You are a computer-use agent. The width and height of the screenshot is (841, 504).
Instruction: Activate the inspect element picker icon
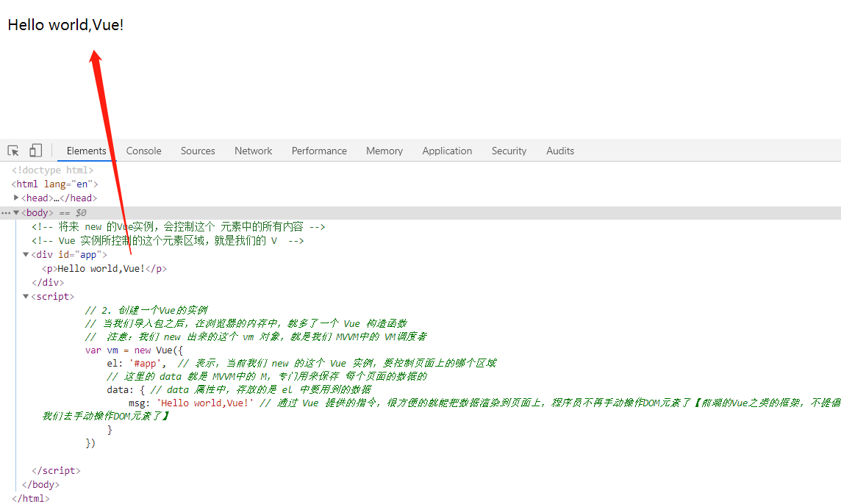pos(13,151)
